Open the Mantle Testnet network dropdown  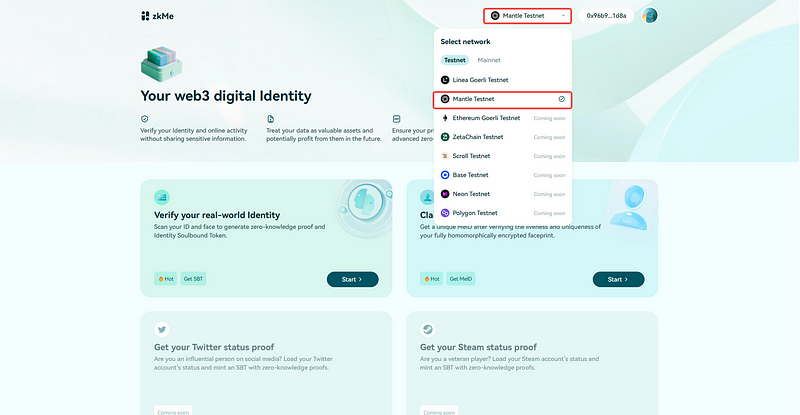[x=528, y=16]
